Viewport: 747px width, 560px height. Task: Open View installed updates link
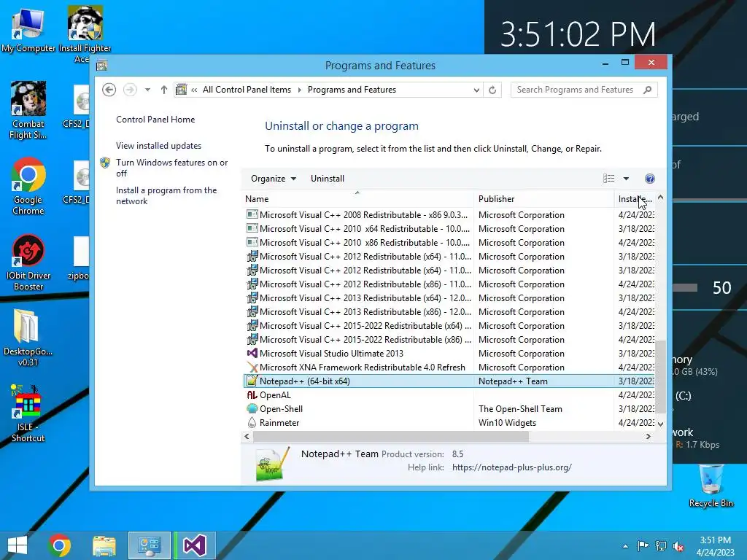click(158, 146)
